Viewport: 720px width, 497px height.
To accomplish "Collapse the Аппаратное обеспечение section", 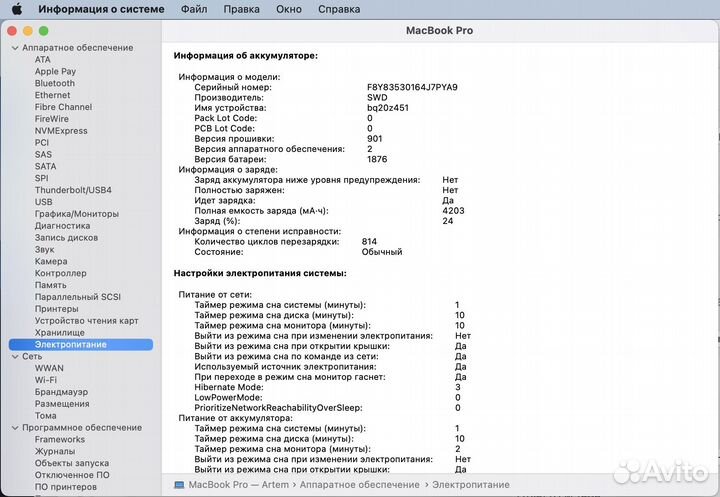I will click(x=15, y=48).
